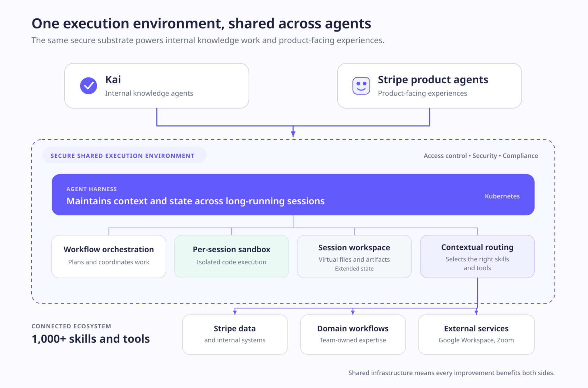
Task: Click the 'Access control • Security • Compliance' text
Action: point(481,156)
